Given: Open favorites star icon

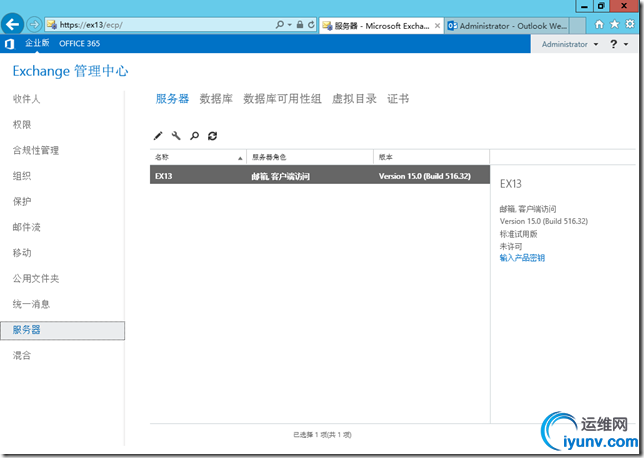Looking at the screenshot, I should pos(614,25).
